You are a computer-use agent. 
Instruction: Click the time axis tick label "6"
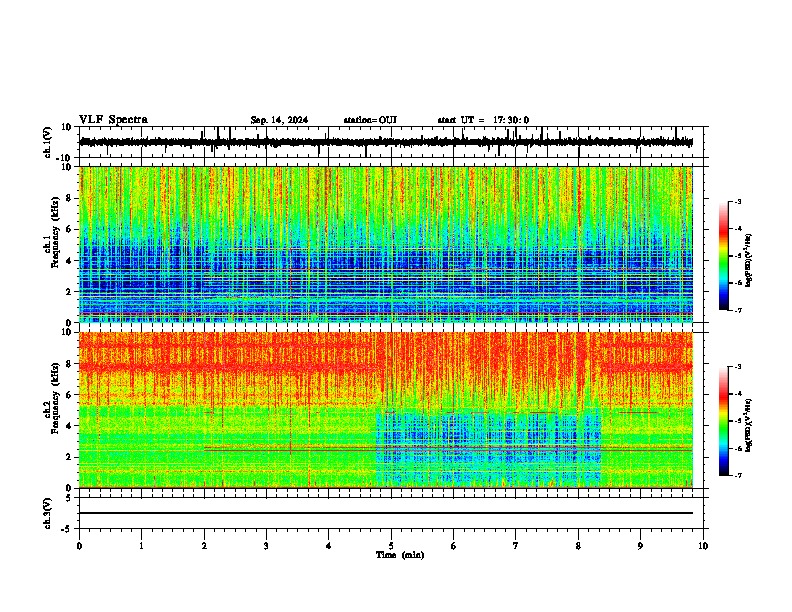pos(454,546)
